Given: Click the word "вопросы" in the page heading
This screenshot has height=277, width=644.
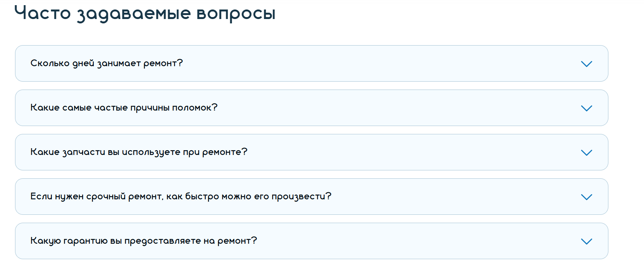Looking at the screenshot, I should pos(236,13).
